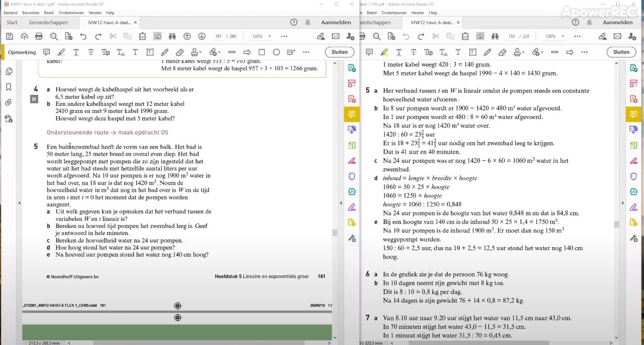Click Aanmelden in right window
The image size is (644, 345).
click(618, 22)
